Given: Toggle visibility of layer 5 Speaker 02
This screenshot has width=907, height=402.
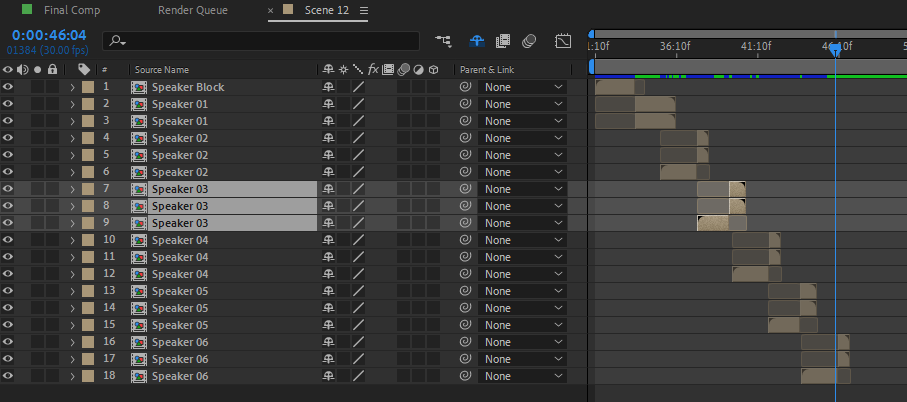Looking at the screenshot, I should pyautogui.click(x=8, y=155).
